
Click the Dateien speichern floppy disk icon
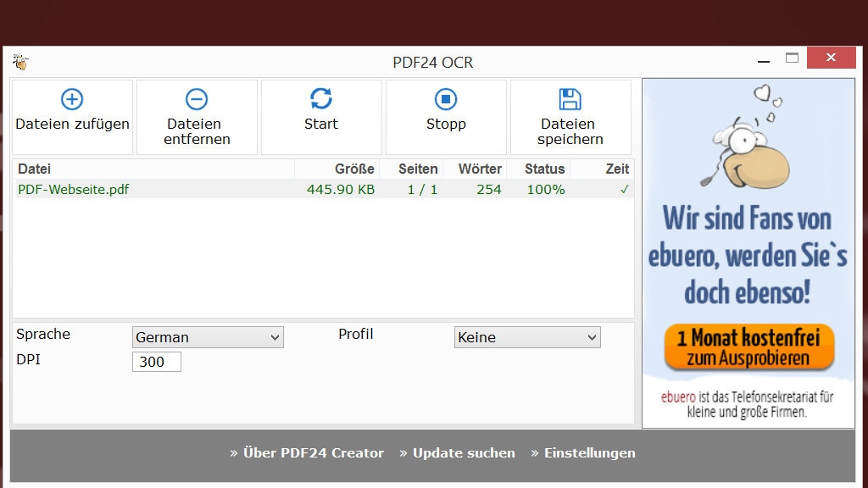(570, 100)
